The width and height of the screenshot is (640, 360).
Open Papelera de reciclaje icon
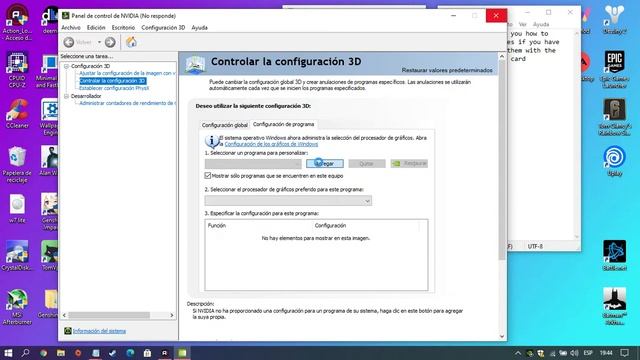click(17, 164)
